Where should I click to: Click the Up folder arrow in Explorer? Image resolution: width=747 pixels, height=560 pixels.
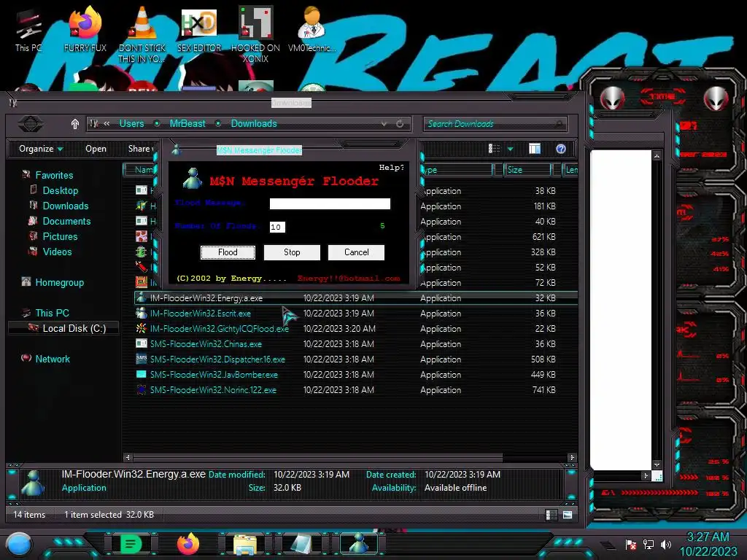click(x=75, y=124)
